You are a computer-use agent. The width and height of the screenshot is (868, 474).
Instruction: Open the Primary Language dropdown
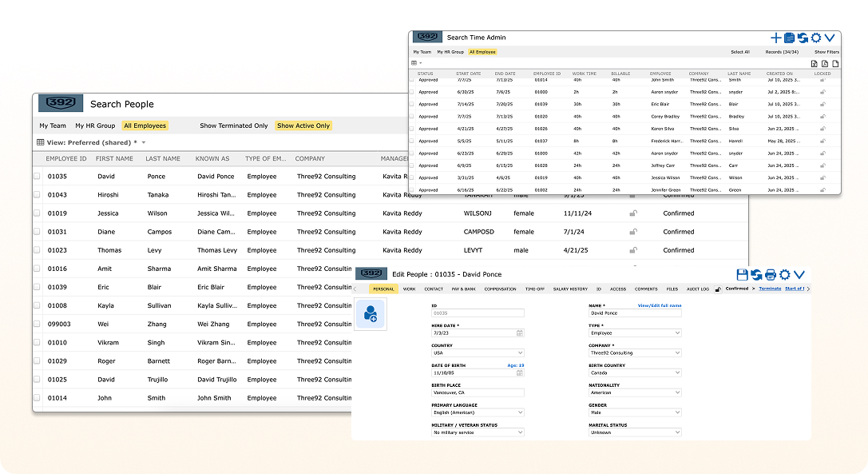(478, 412)
